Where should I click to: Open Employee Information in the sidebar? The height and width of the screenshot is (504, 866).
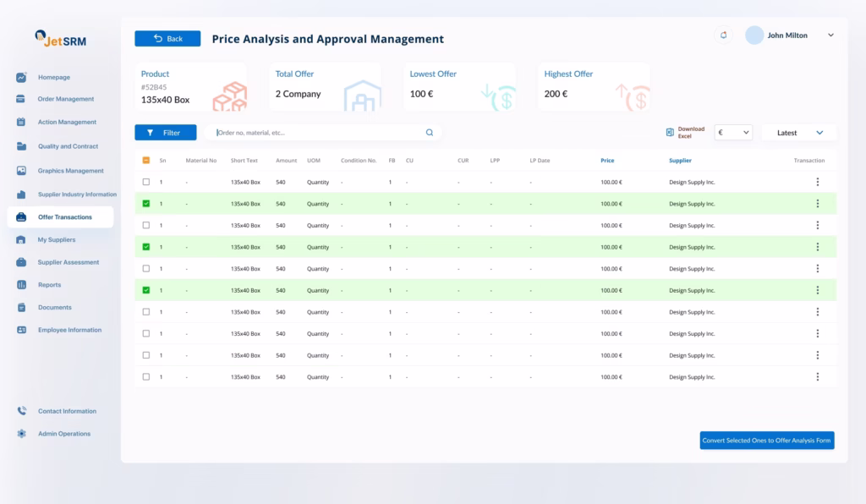point(69,330)
